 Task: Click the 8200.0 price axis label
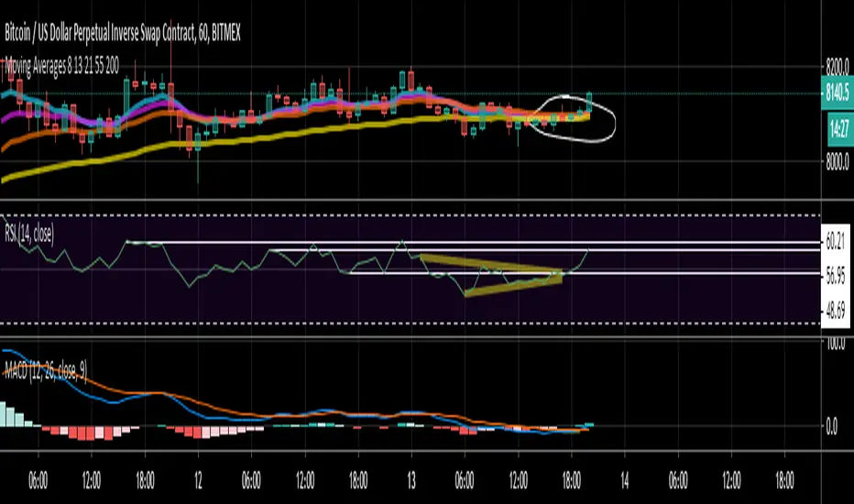coord(838,67)
